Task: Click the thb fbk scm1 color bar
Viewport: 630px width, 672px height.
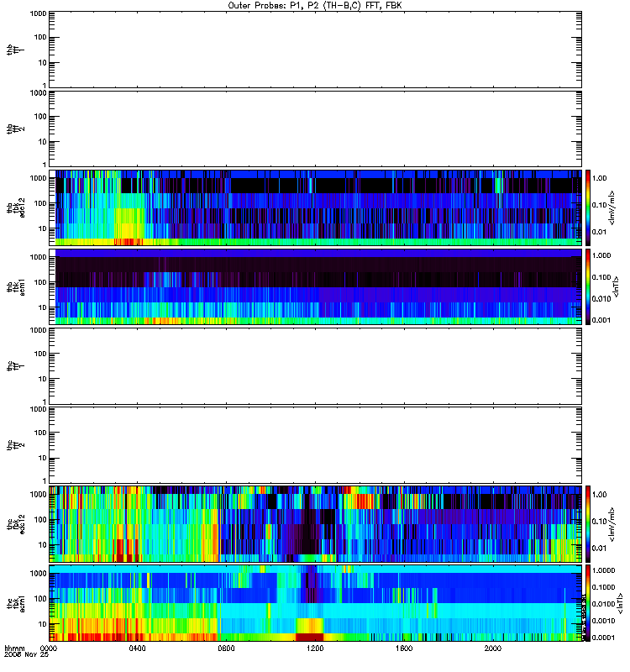Action: pos(588,287)
